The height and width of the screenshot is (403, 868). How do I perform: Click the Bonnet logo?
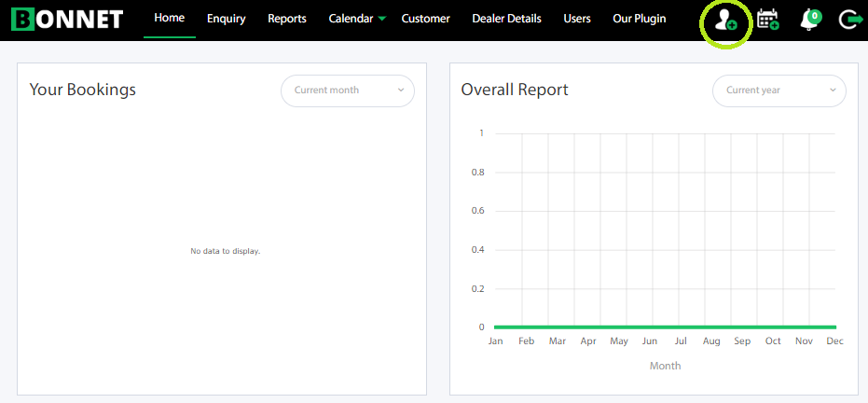pos(67,19)
